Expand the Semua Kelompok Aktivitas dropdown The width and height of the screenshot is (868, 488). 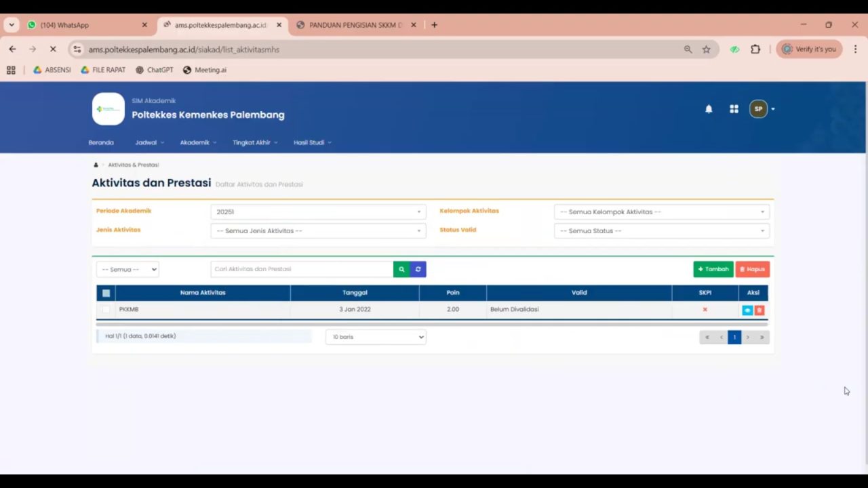pyautogui.click(x=661, y=212)
